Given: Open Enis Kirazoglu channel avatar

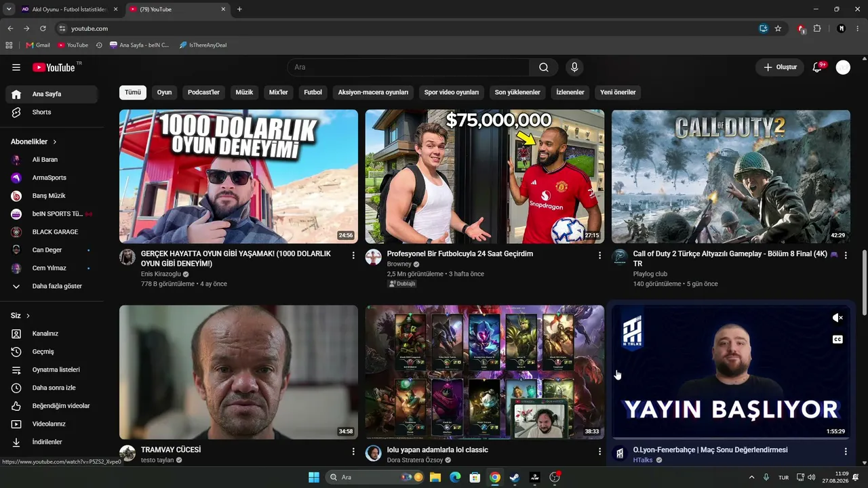Looking at the screenshot, I should pyautogui.click(x=127, y=257).
